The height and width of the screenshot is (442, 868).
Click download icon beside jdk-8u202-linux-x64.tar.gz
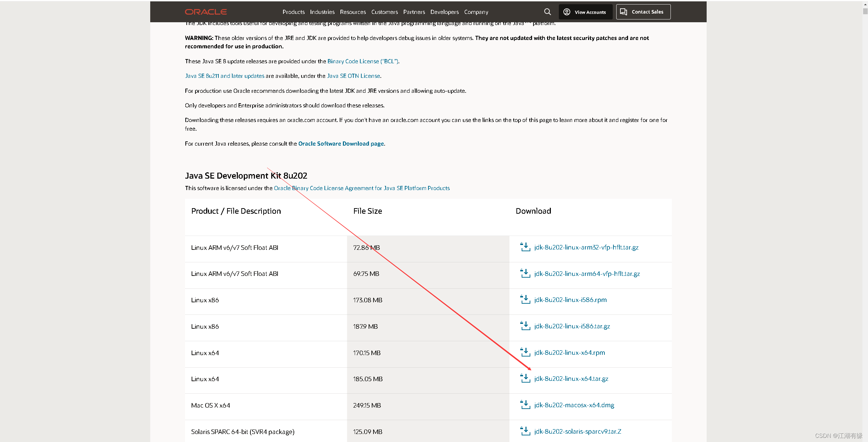[525, 378]
